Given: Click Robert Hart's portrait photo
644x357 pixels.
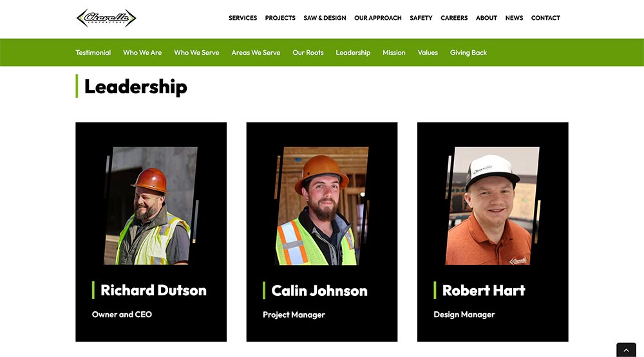Looking at the screenshot, I should pos(493,206).
